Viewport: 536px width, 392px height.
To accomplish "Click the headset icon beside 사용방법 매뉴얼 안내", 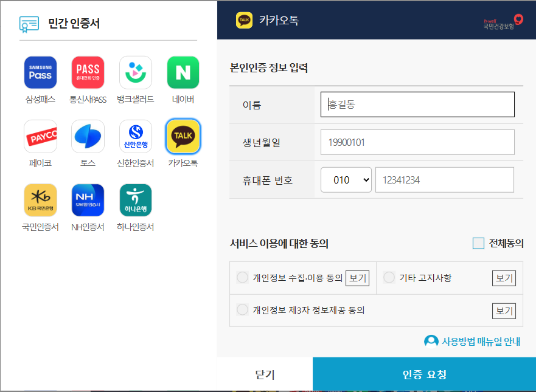I will coord(431,341).
